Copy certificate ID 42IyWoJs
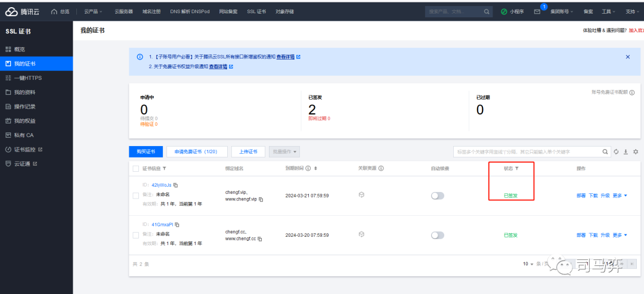Viewport: 644px width, 294px height. [x=176, y=185]
